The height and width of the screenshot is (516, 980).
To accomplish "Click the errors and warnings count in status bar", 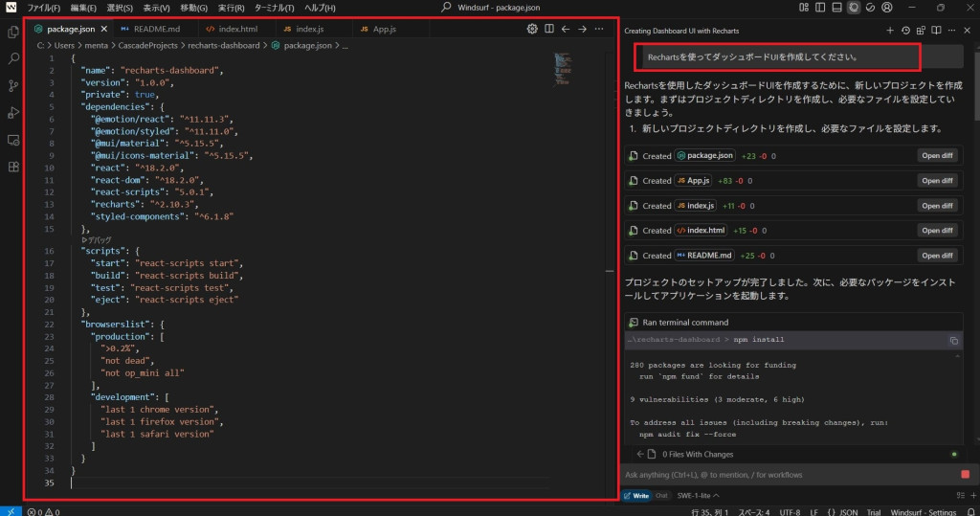I will pos(44,512).
